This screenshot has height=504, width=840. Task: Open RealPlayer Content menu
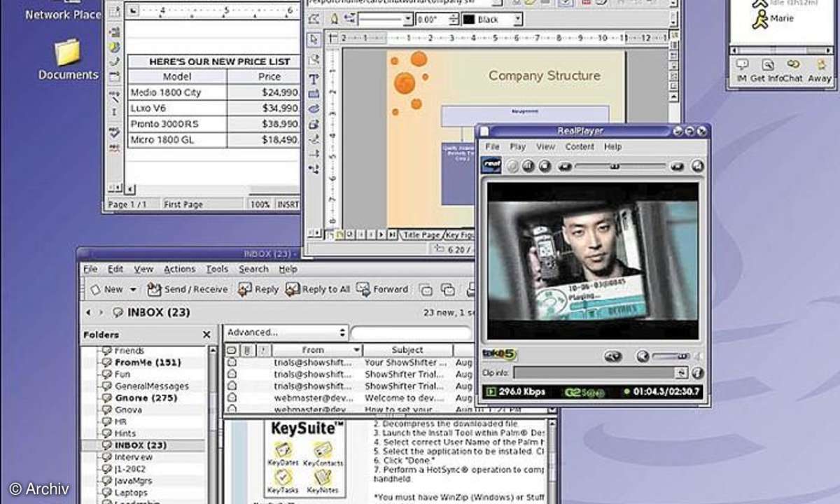coord(580,147)
